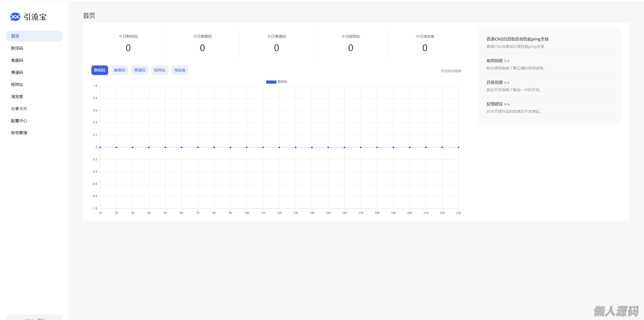Viewport: 644px width, 320px height.
Task: Click the 引流宝 logo icon
Action: [15, 17]
